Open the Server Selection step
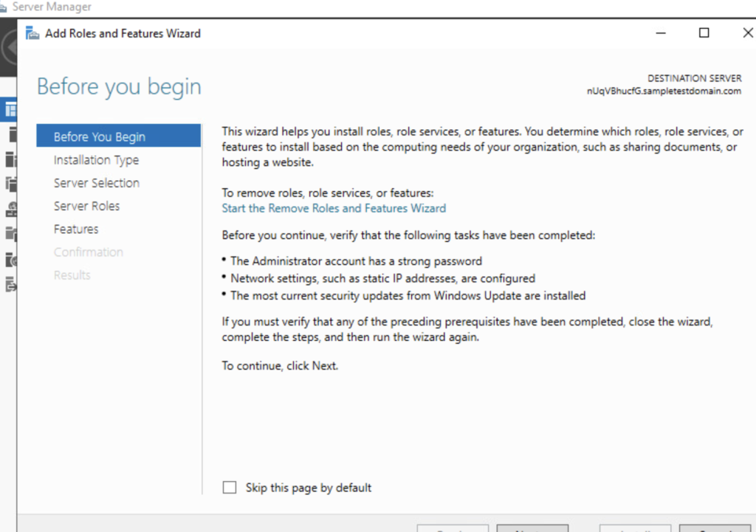756x532 pixels. (x=97, y=183)
